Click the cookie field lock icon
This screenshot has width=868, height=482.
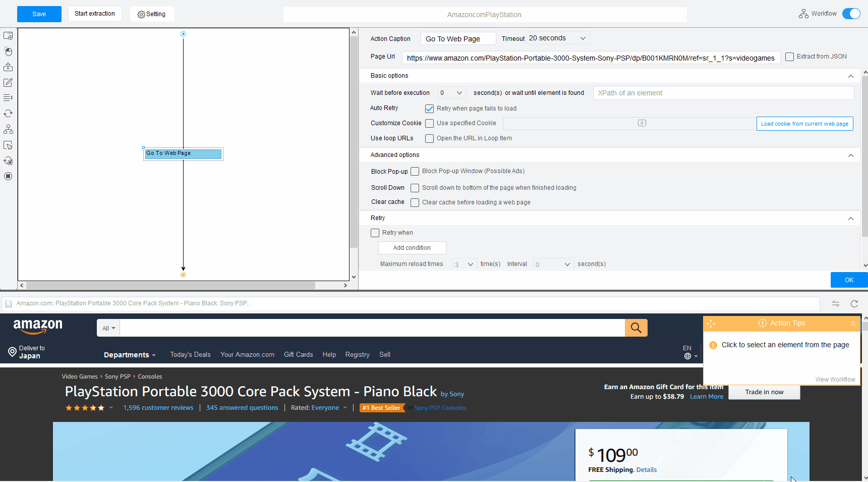coord(642,123)
